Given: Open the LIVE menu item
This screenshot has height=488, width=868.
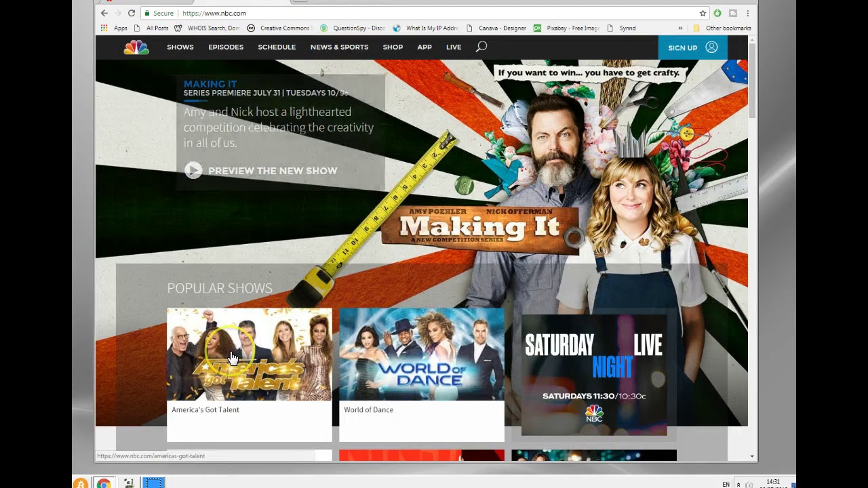Looking at the screenshot, I should [x=454, y=47].
